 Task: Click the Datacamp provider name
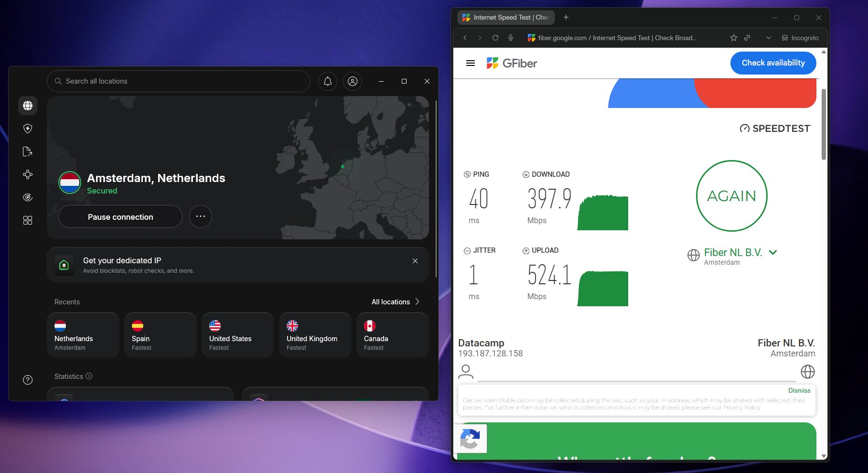pyautogui.click(x=481, y=343)
